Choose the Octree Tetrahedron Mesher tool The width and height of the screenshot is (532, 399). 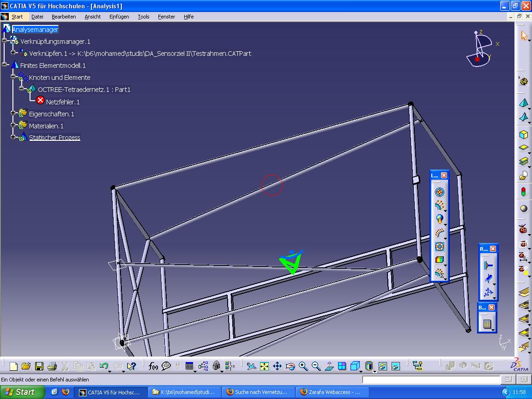click(x=524, y=103)
